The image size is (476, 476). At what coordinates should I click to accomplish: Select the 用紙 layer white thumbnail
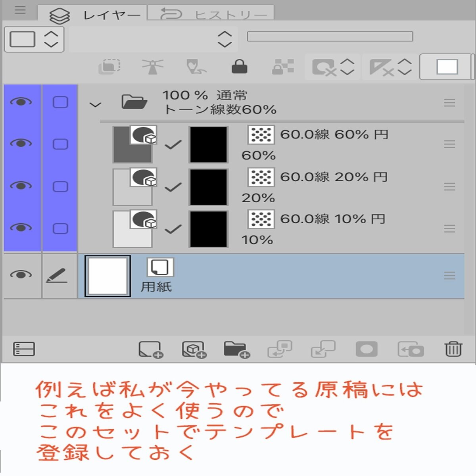107,276
